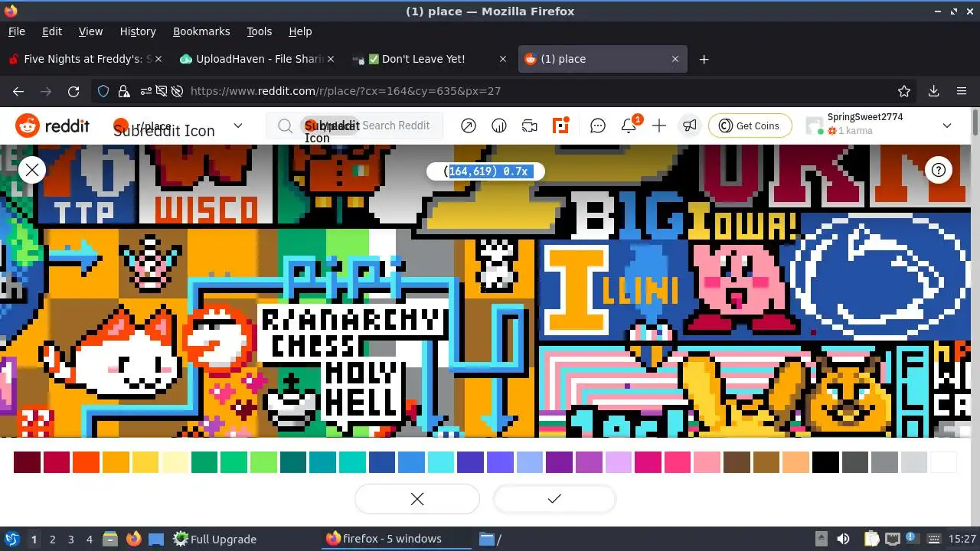The width and height of the screenshot is (980, 551).
Task: Open the Help menu
Action: (x=300, y=31)
